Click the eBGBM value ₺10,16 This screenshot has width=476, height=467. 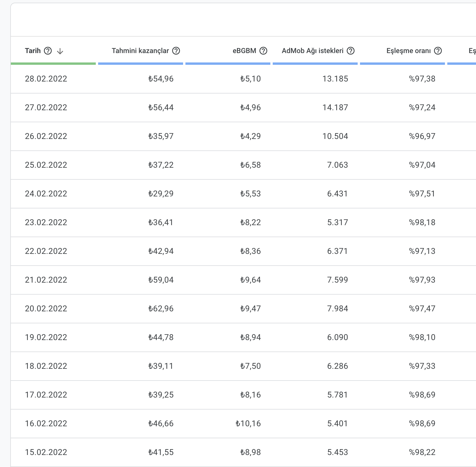[248, 424]
